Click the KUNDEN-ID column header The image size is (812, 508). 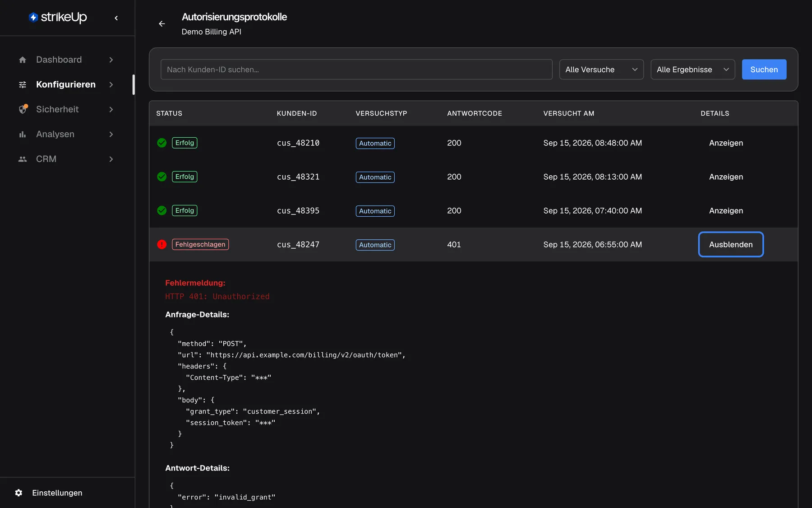[x=297, y=113]
